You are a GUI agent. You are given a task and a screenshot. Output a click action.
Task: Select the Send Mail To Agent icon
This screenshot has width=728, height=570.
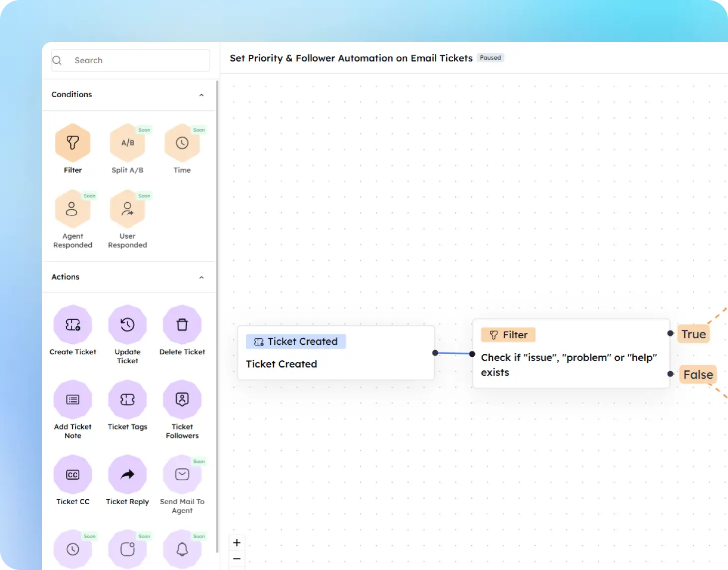pos(182,474)
